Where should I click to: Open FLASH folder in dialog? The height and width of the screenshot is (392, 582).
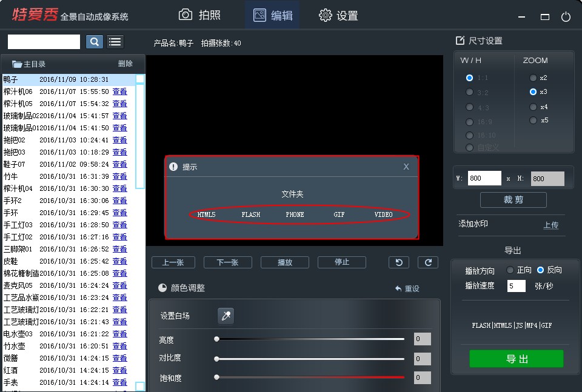[x=251, y=214]
